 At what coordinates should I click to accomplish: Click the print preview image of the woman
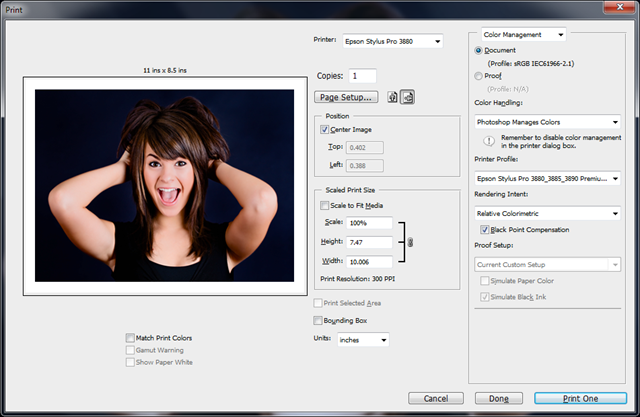click(164, 186)
